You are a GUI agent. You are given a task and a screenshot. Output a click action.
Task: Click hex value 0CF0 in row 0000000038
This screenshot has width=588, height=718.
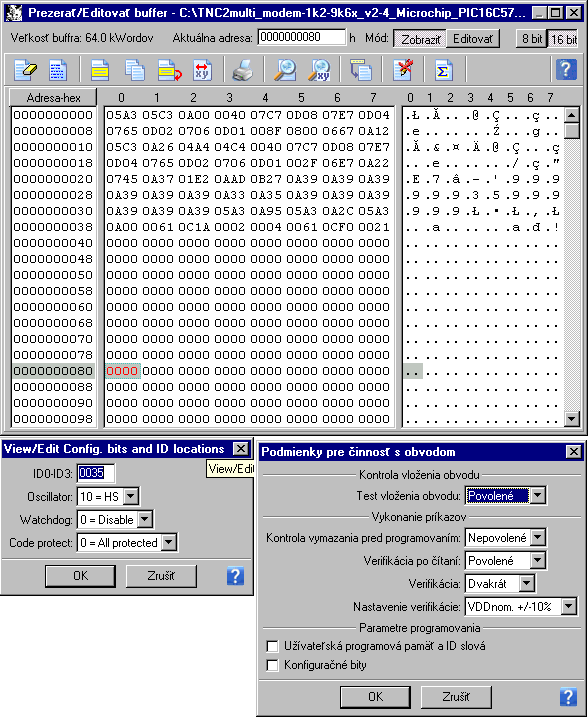[338, 227]
